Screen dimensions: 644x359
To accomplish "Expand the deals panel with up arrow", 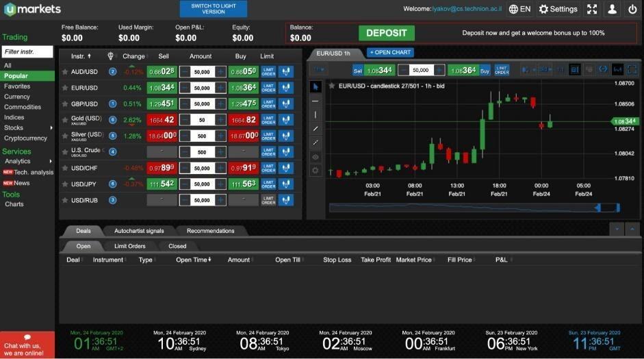I will click(x=632, y=229).
